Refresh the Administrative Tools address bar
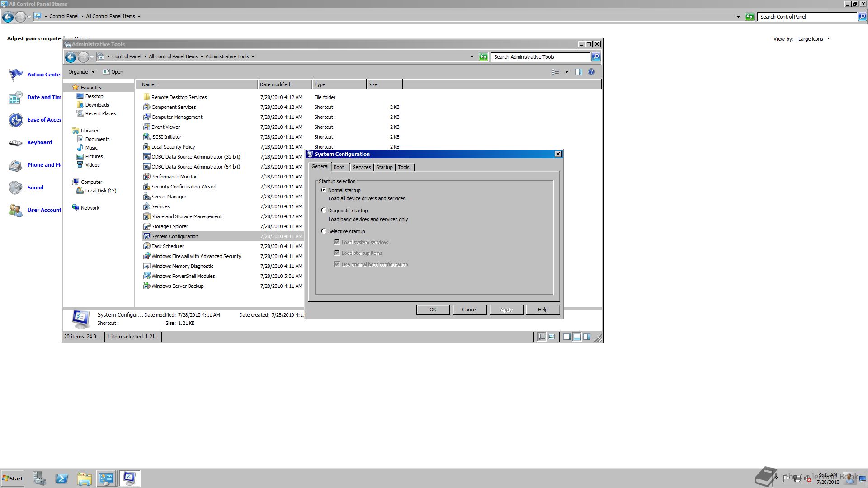The height and width of the screenshot is (488, 868). [483, 57]
